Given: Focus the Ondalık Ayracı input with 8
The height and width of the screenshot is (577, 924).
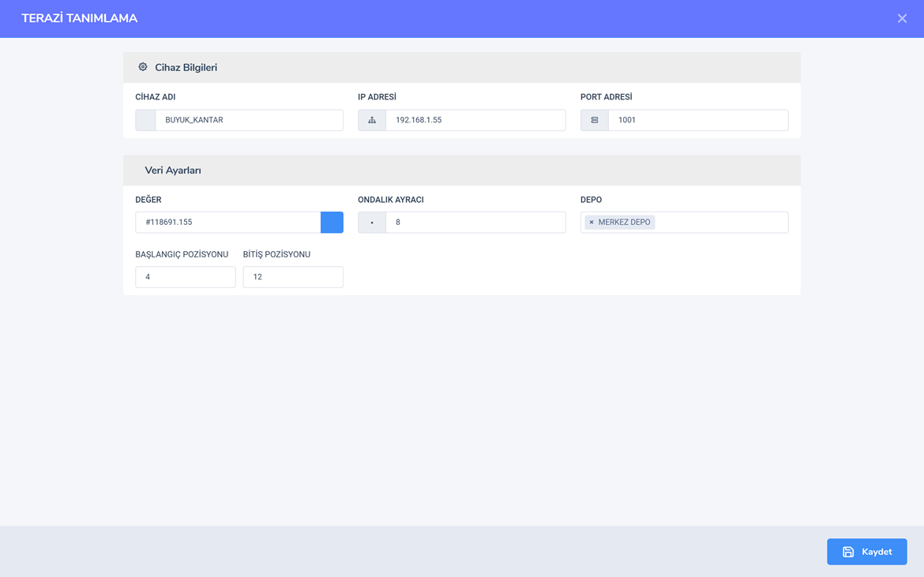Looking at the screenshot, I should (475, 223).
